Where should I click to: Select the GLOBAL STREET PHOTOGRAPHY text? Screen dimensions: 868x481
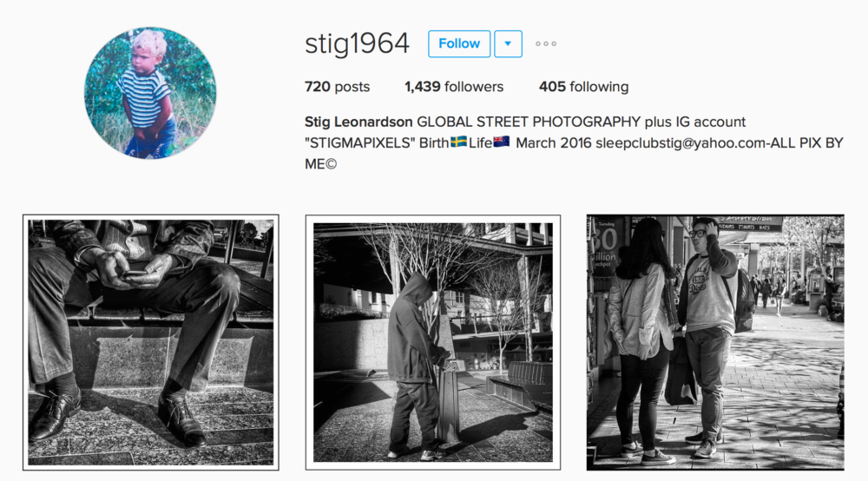coord(529,122)
